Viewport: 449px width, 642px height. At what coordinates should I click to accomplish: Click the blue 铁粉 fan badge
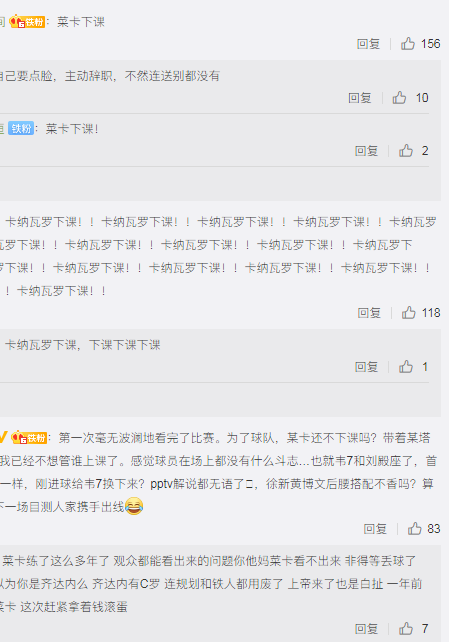tap(21, 129)
